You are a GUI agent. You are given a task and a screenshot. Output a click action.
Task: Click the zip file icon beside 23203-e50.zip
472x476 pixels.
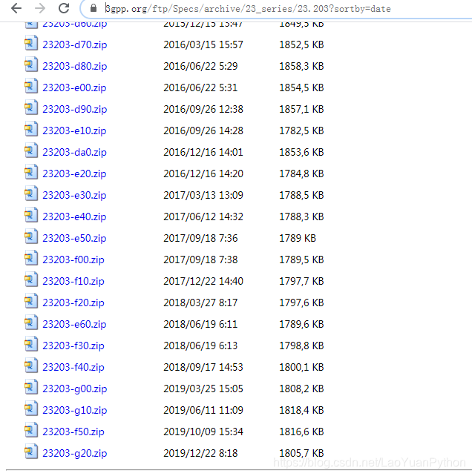31,237
